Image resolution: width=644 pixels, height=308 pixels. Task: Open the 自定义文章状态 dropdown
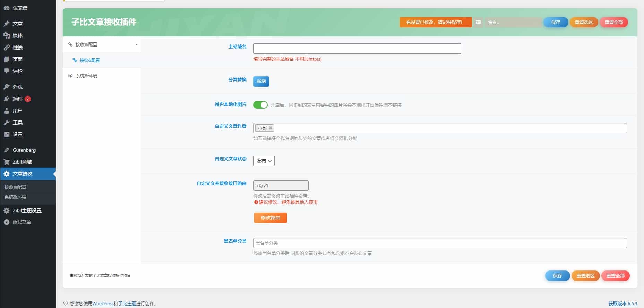pyautogui.click(x=264, y=161)
